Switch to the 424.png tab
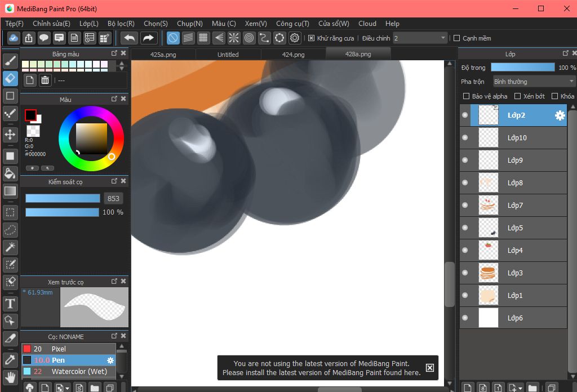577x392 pixels. [293, 55]
